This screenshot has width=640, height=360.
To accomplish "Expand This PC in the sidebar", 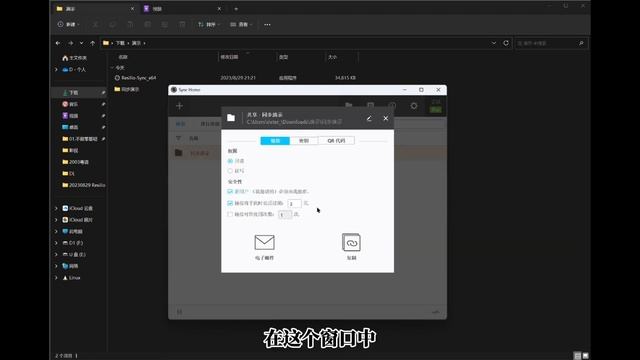I will 56,231.
